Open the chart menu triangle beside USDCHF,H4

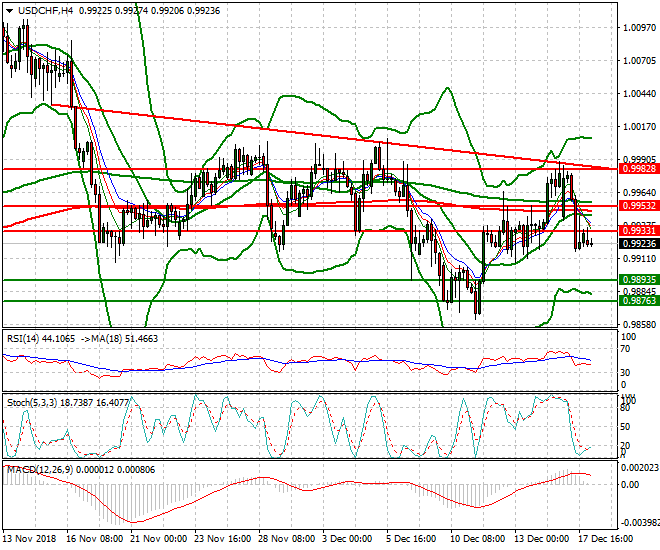pos(9,11)
